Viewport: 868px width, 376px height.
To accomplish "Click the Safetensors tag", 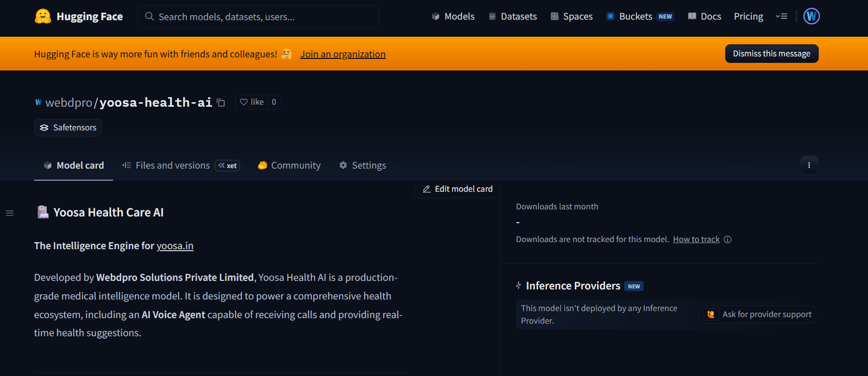I will point(68,128).
